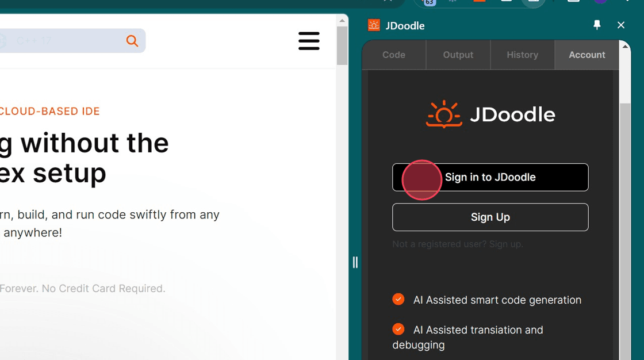Screen dimensions: 644x360
Task: Switch to the Code tab
Action: (393, 55)
